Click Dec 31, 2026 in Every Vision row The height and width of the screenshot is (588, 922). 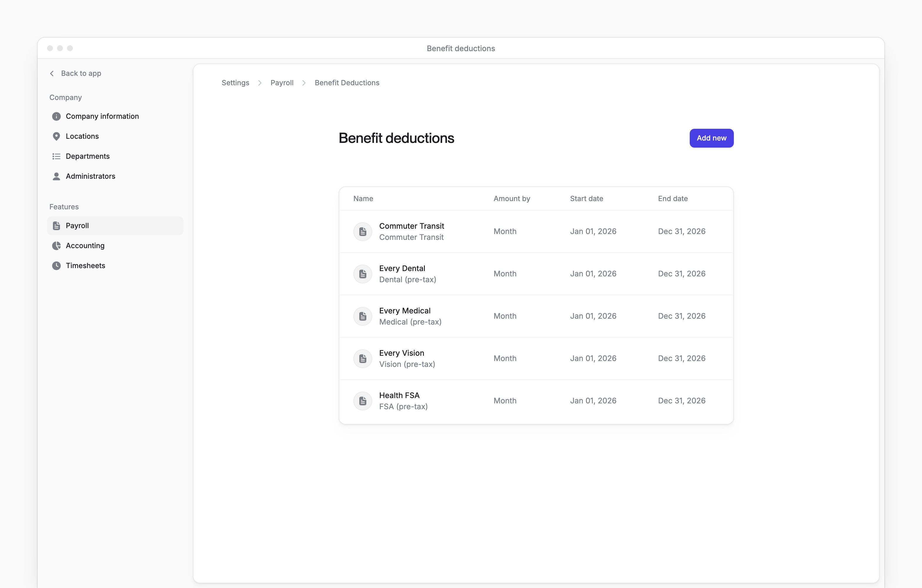[x=682, y=359]
